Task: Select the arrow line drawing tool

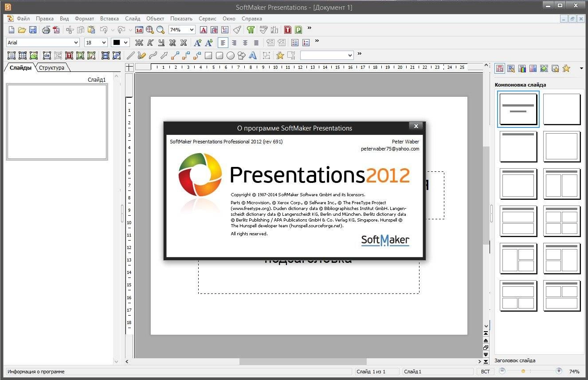Action: click(164, 55)
